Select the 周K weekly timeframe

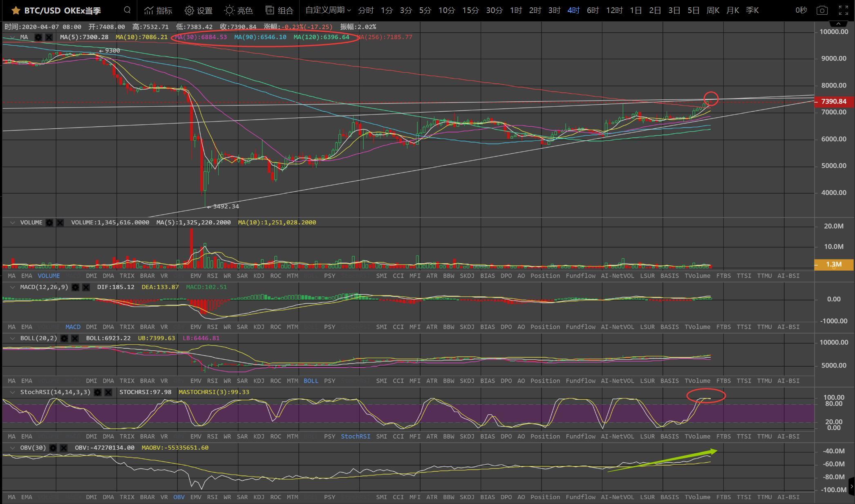coord(713,10)
